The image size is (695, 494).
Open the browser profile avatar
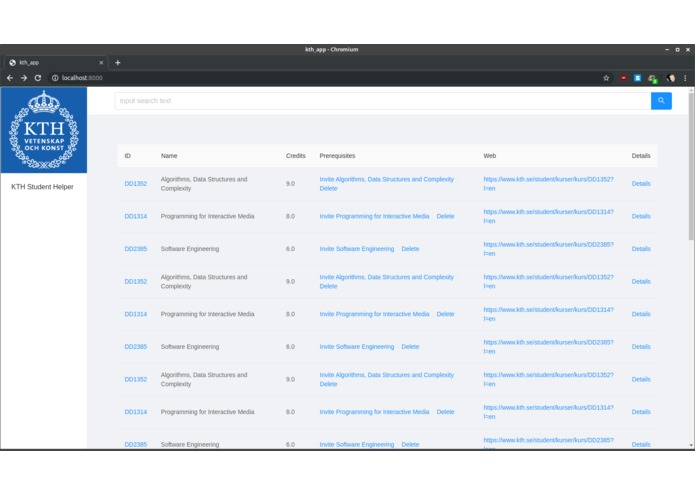pyautogui.click(x=671, y=78)
